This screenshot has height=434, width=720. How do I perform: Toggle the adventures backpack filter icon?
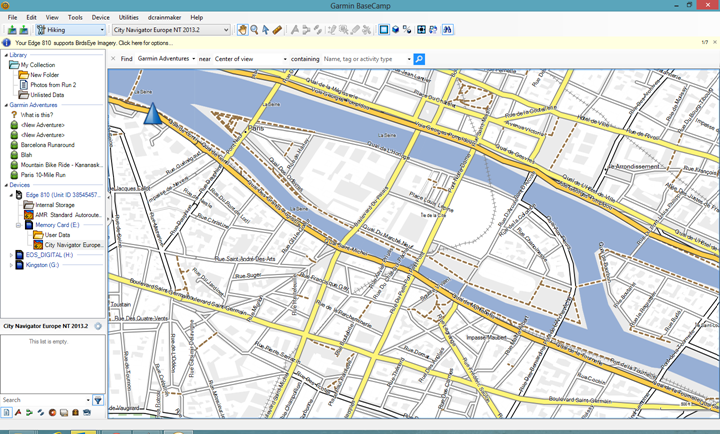click(75, 412)
